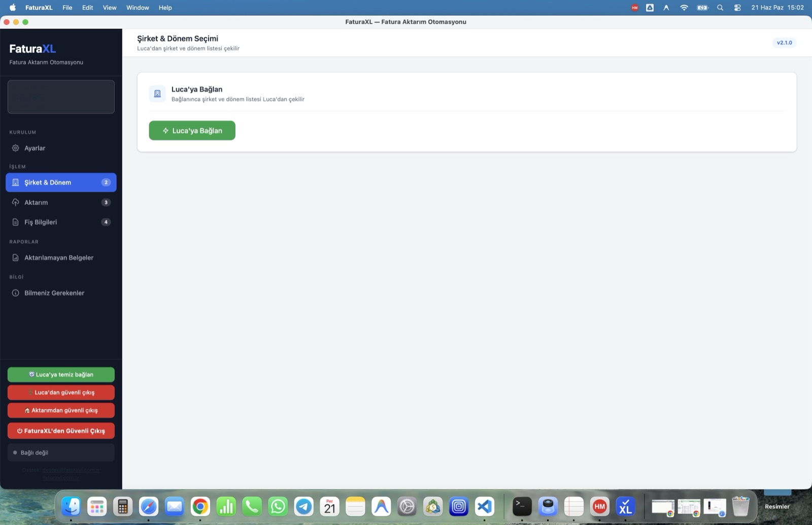This screenshot has height=525, width=812.
Task: Click the date and time 21 Haz Paz 15:02
Action: tap(777, 8)
